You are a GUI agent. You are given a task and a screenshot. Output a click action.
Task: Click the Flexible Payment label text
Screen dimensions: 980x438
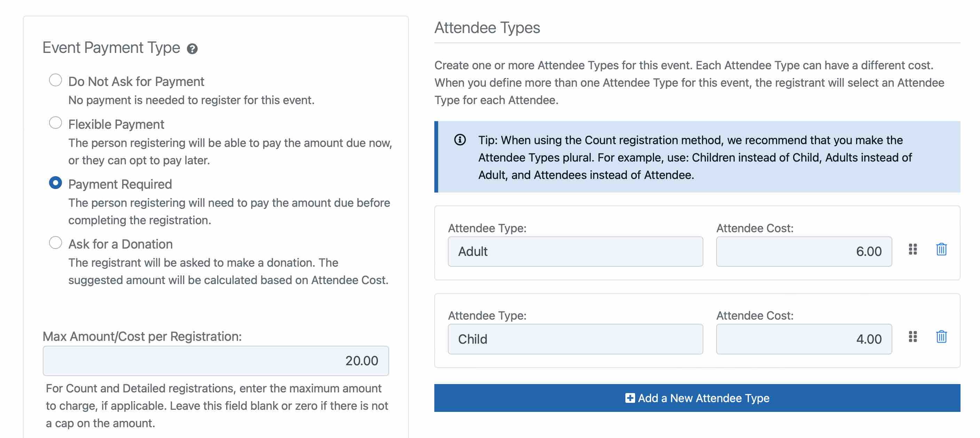tap(116, 124)
